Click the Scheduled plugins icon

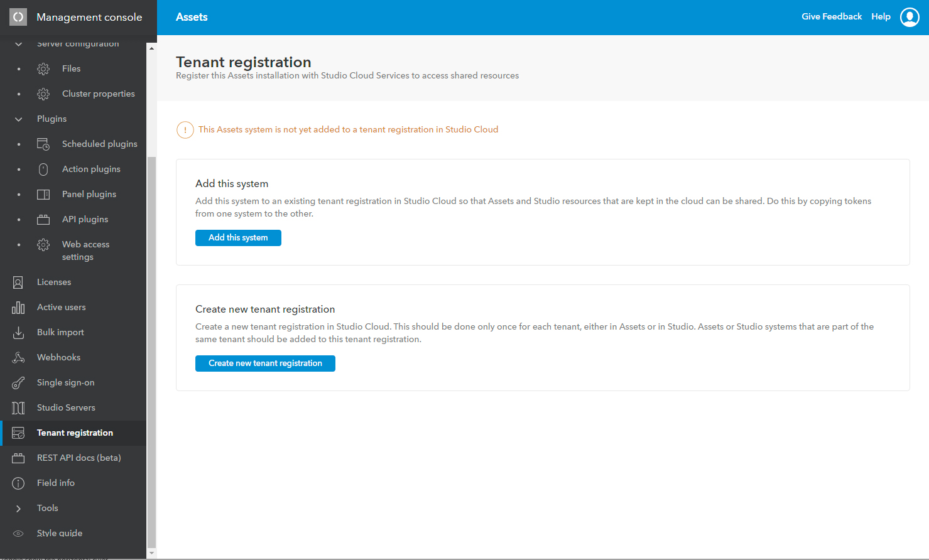pyautogui.click(x=43, y=144)
